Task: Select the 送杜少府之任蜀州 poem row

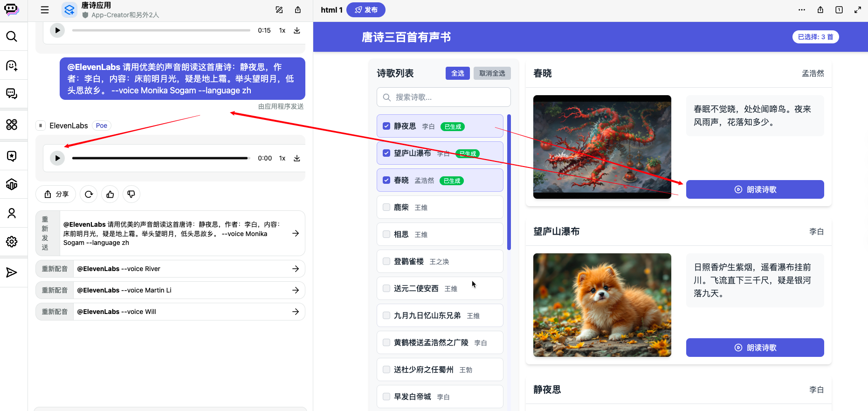Action: 440,369
